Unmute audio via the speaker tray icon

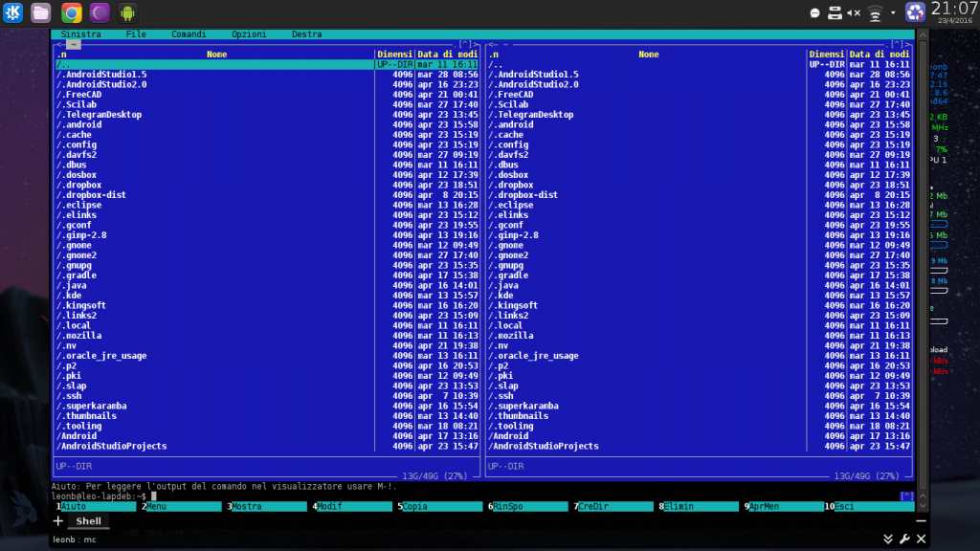pyautogui.click(x=855, y=12)
